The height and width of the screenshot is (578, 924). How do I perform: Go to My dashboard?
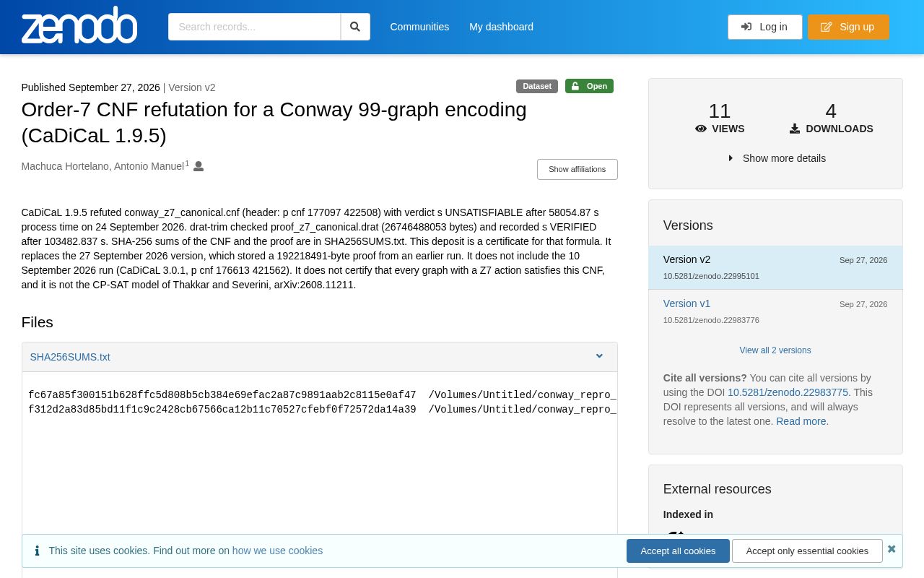point(501,27)
